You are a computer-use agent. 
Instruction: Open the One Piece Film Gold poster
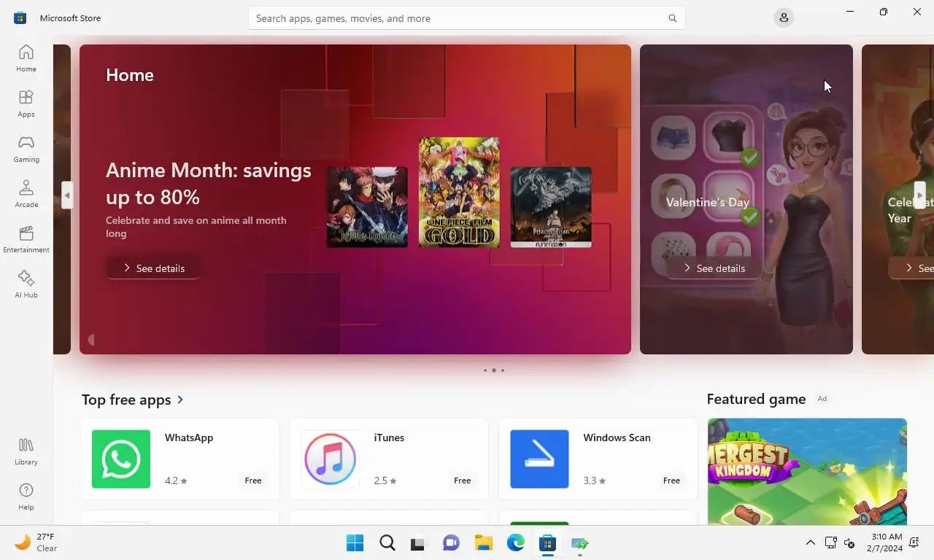pos(459,192)
